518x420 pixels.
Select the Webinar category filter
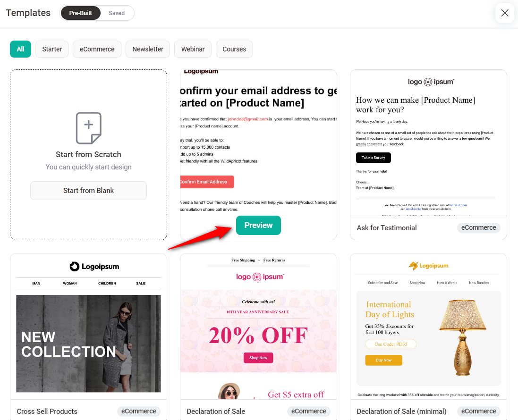point(193,49)
